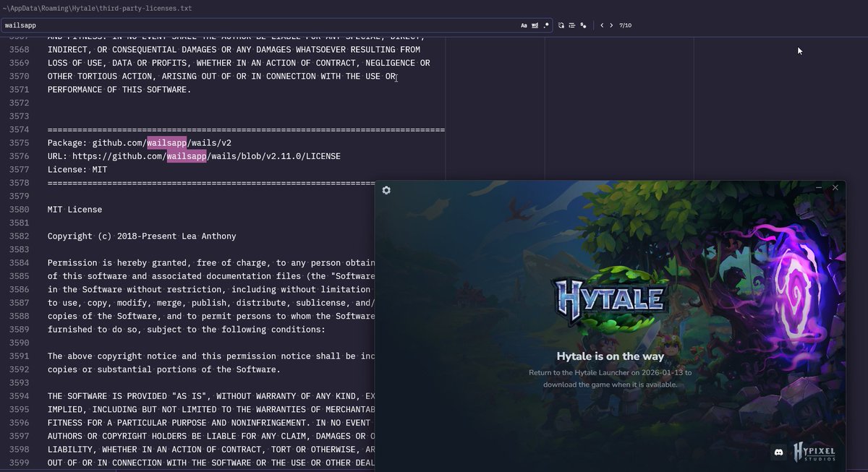Click the Hypixel Studios logo
This screenshot has height=472, width=868.
click(x=814, y=452)
